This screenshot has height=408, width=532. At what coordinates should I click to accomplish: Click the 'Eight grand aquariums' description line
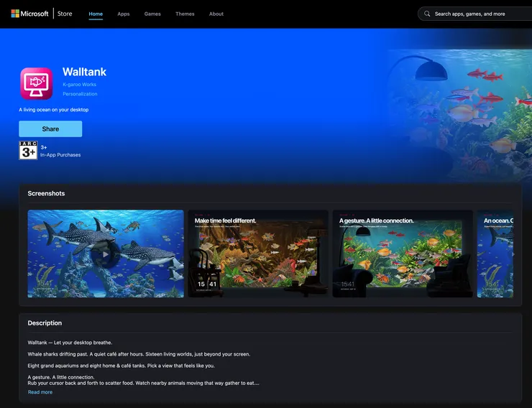click(121, 366)
